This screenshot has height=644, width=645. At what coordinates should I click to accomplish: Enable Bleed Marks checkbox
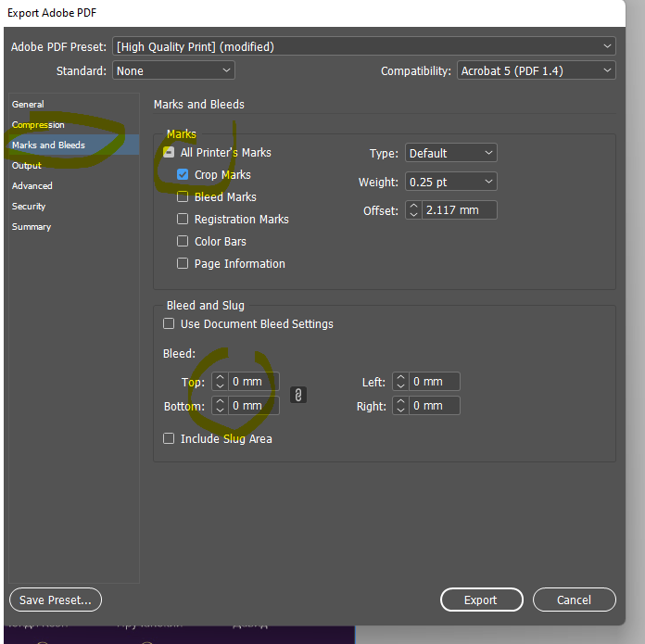[x=183, y=197]
